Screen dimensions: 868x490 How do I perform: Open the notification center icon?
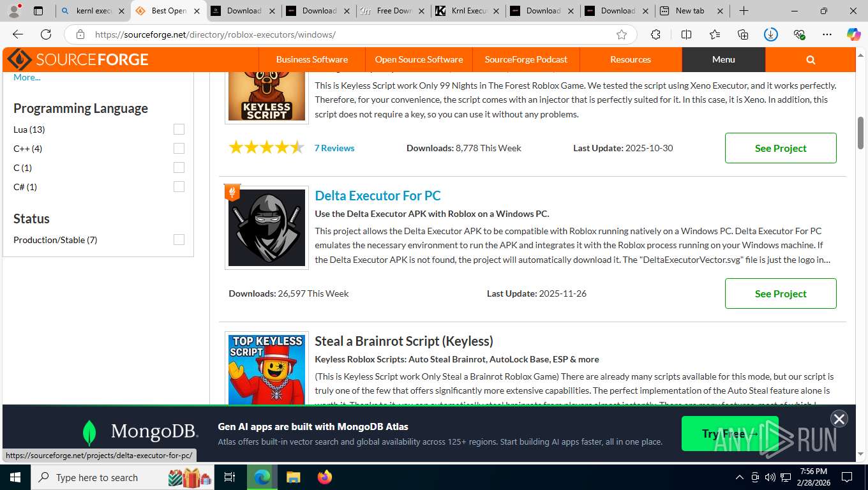point(847,477)
